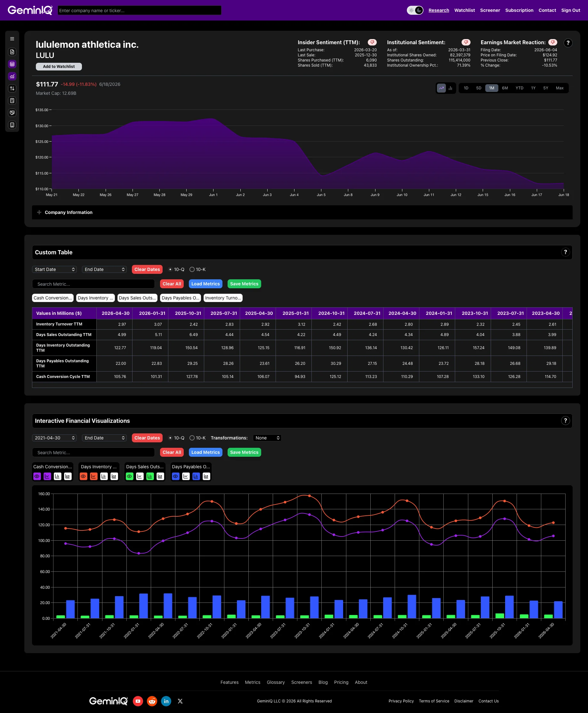Click Custom Table Clear Dates button
The width and height of the screenshot is (588, 713).
[x=147, y=269]
